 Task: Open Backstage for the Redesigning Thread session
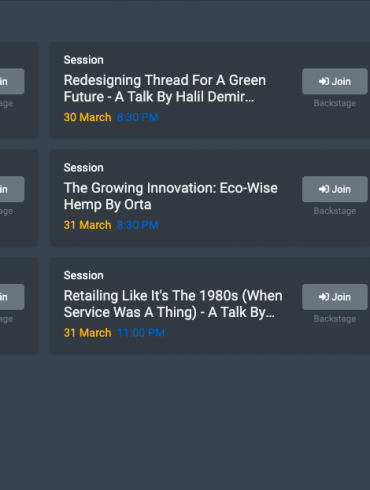(x=335, y=103)
